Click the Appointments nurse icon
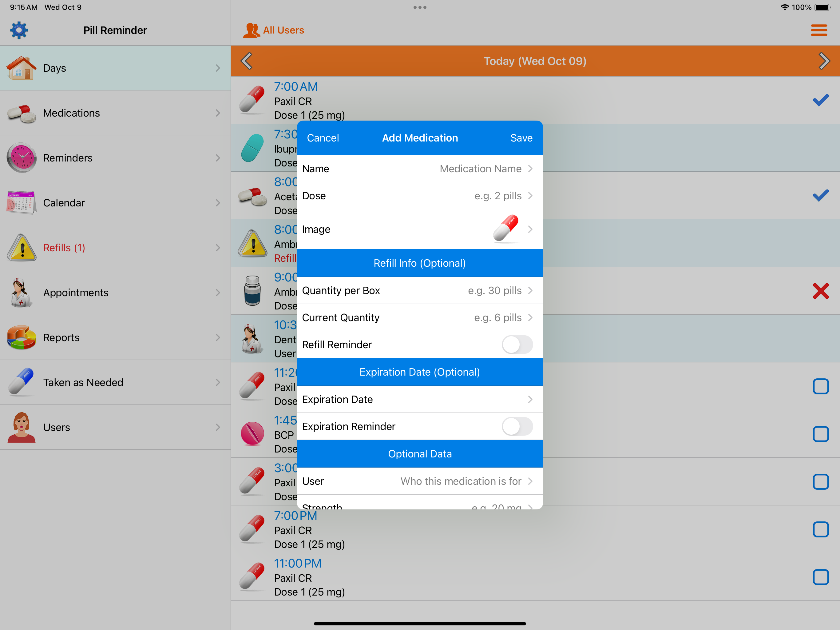 (21, 292)
